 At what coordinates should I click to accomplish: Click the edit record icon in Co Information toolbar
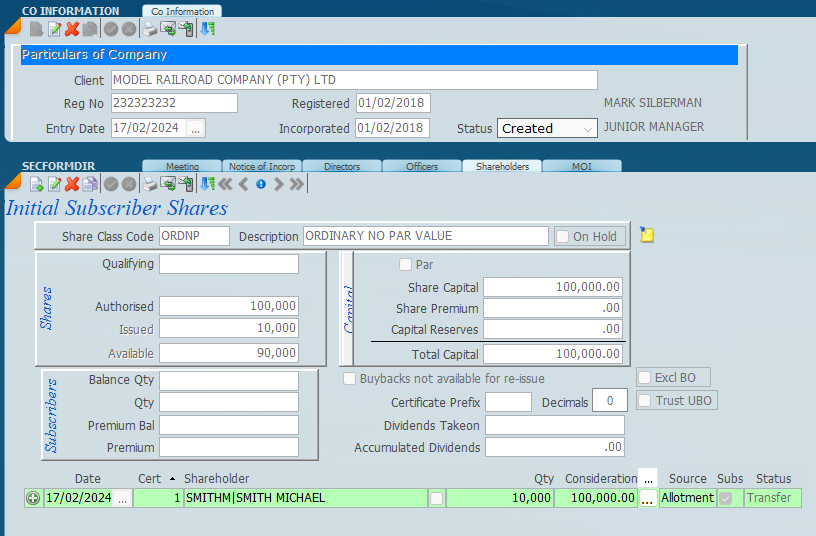(x=54, y=29)
